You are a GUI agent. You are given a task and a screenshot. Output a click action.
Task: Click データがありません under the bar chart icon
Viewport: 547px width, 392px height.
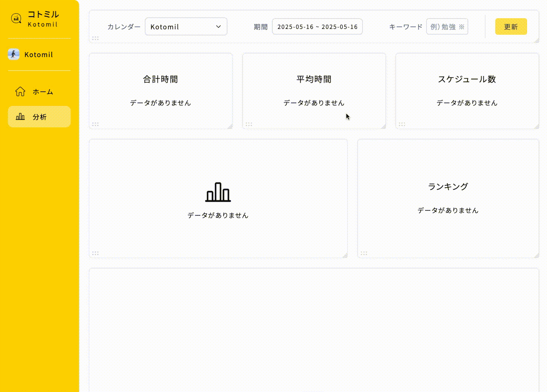[218, 215]
